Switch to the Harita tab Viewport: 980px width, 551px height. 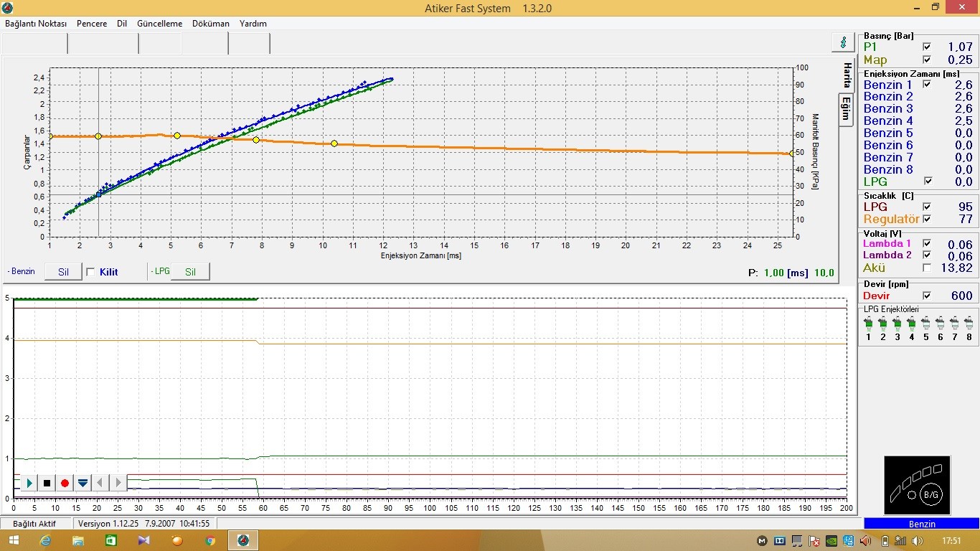click(847, 74)
